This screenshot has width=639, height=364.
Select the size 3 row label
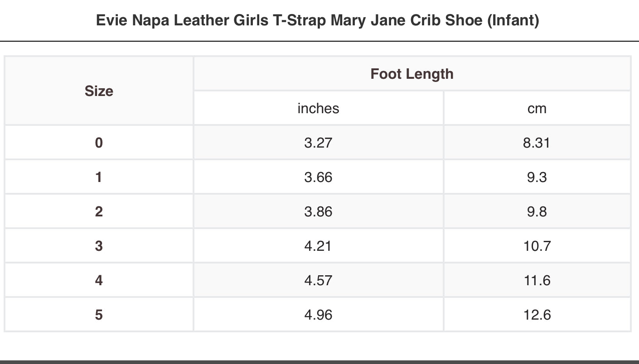tap(99, 246)
